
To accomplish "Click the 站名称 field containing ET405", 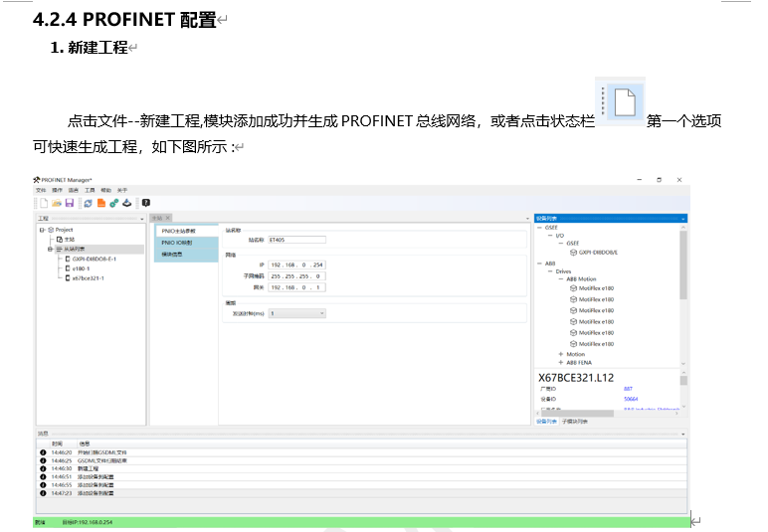I will coord(296,240).
